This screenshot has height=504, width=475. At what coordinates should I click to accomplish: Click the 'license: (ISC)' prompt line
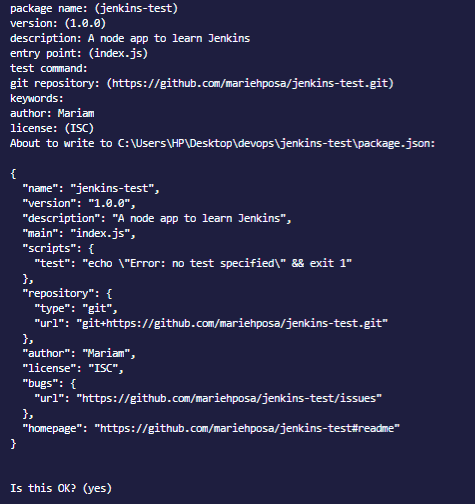point(52,128)
